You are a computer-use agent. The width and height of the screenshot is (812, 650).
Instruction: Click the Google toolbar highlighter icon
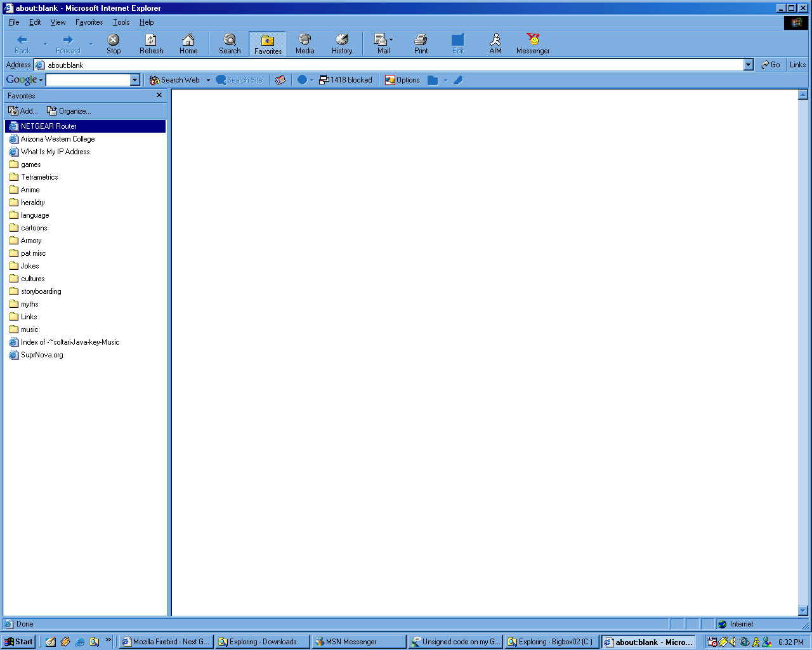click(x=458, y=80)
